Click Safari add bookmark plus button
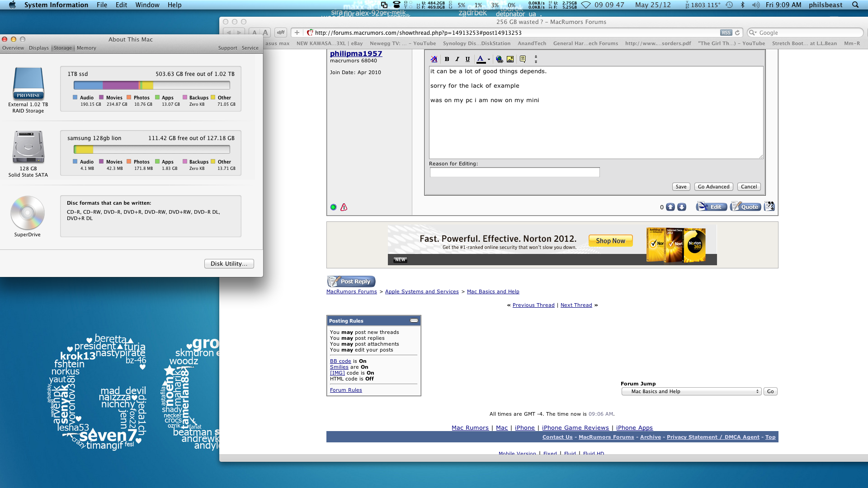This screenshot has width=868, height=488. point(297,33)
